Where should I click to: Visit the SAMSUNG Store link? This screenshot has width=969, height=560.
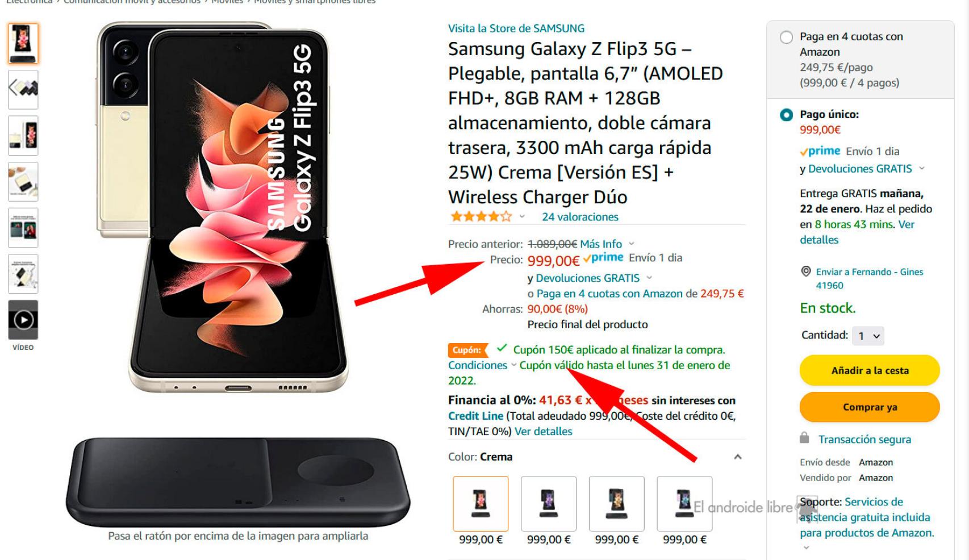point(516,28)
